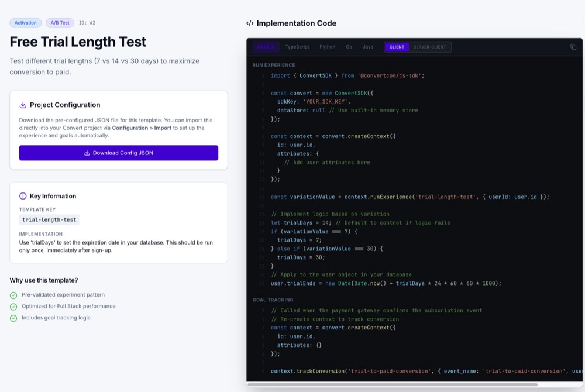Switch to the TypeScript code tab
585x392 pixels.
(297, 47)
